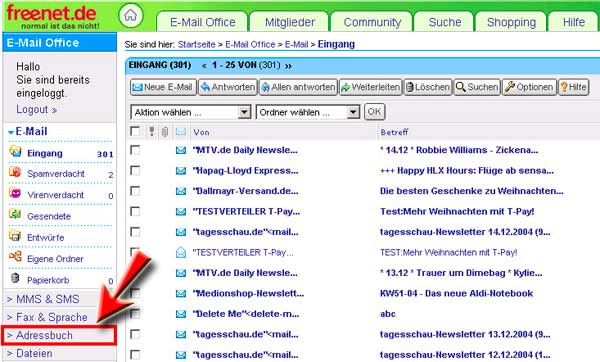
Task: Open the Spamverdacht folder icon
Action: [x=15, y=172]
